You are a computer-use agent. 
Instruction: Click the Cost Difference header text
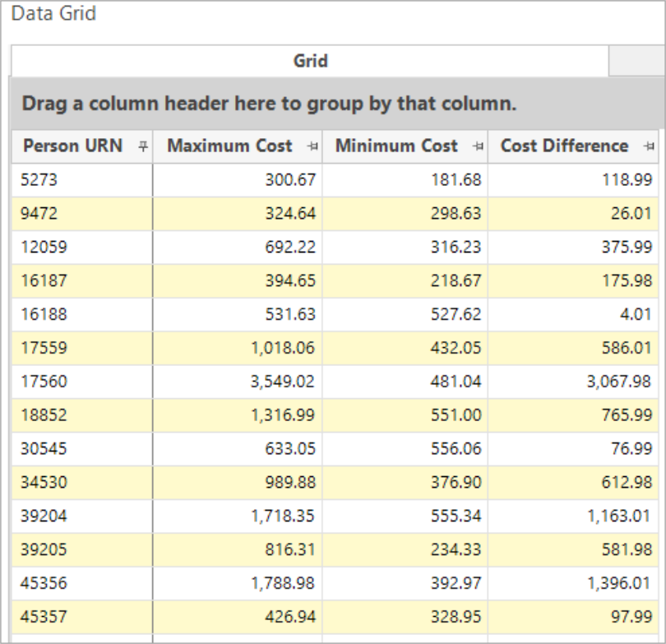[x=564, y=146]
